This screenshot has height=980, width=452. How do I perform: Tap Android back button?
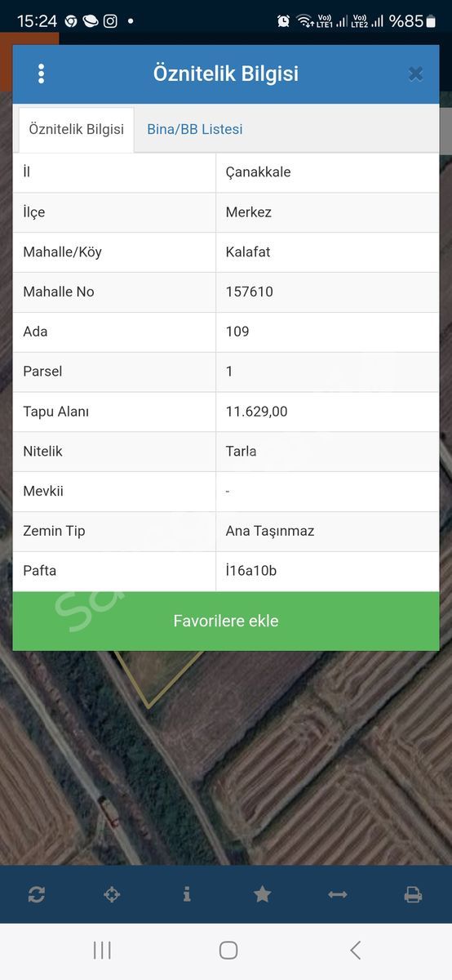[x=355, y=950]
